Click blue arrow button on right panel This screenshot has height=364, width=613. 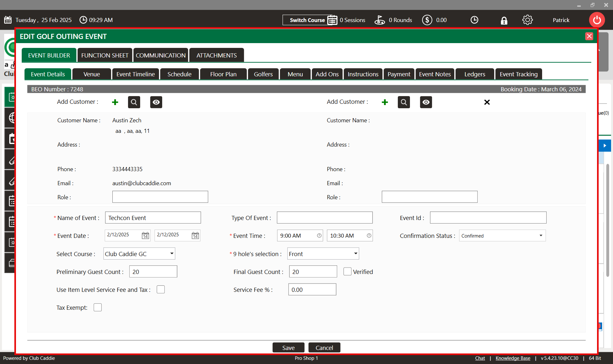(x=604, y=146)
